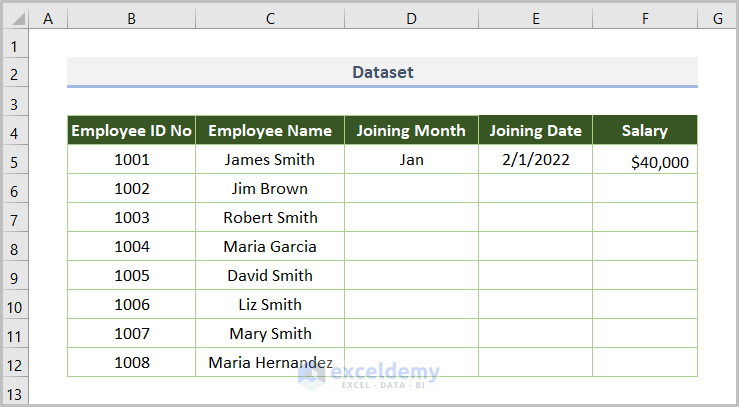
Task: Click the Employee ID No header cell
Action: pyautogui.click(x=131, y=130)
